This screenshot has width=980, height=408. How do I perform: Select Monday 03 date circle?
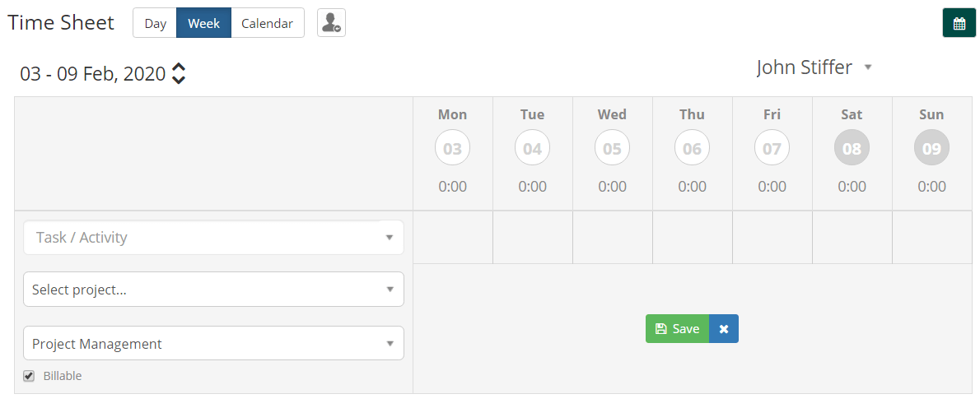coord(452,148)
